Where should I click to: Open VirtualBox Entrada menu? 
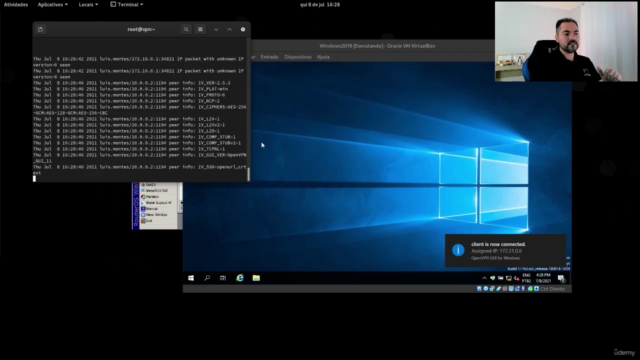click(269, 57)
